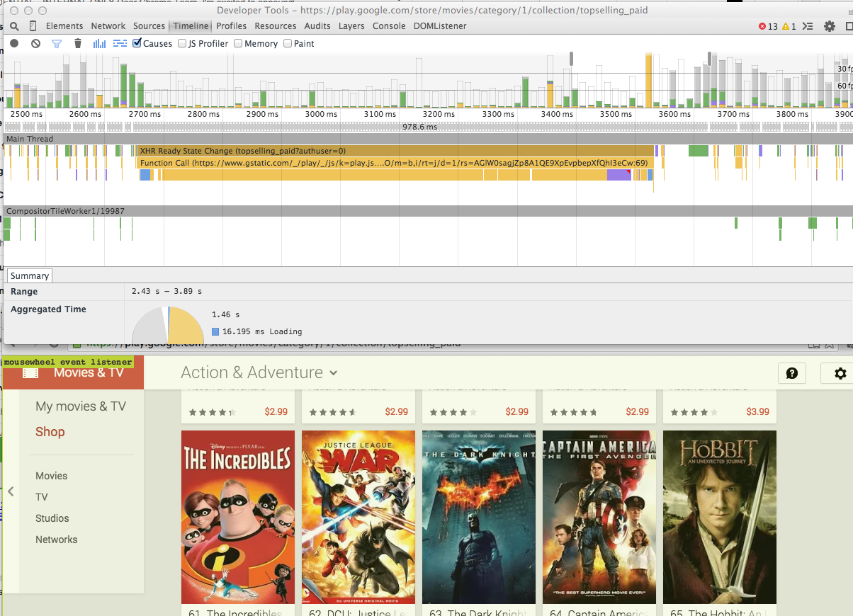Screen dimensions: 853x616
Task: Open DevTools settings gear
Action: point(830,26)
